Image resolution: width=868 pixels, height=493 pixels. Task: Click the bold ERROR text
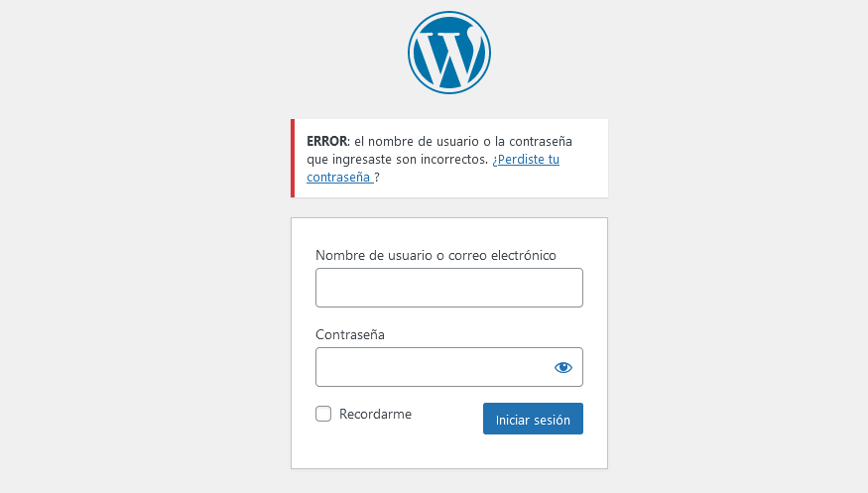point(326,141)
